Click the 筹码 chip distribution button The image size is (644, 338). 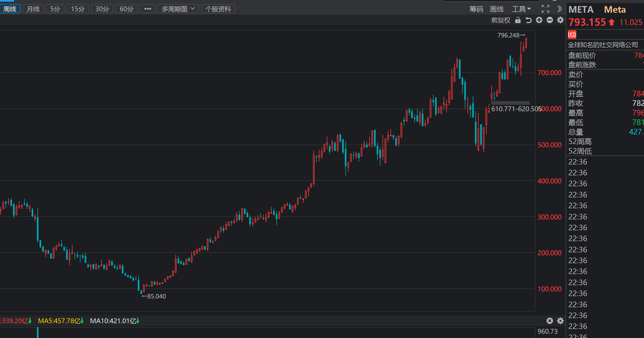(476, 9)
